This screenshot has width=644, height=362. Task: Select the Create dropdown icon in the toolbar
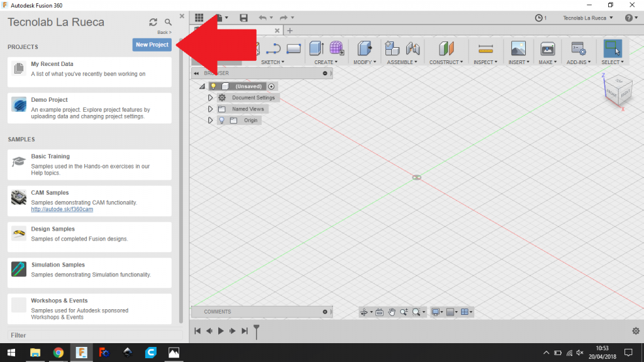[x=314, y=48]
